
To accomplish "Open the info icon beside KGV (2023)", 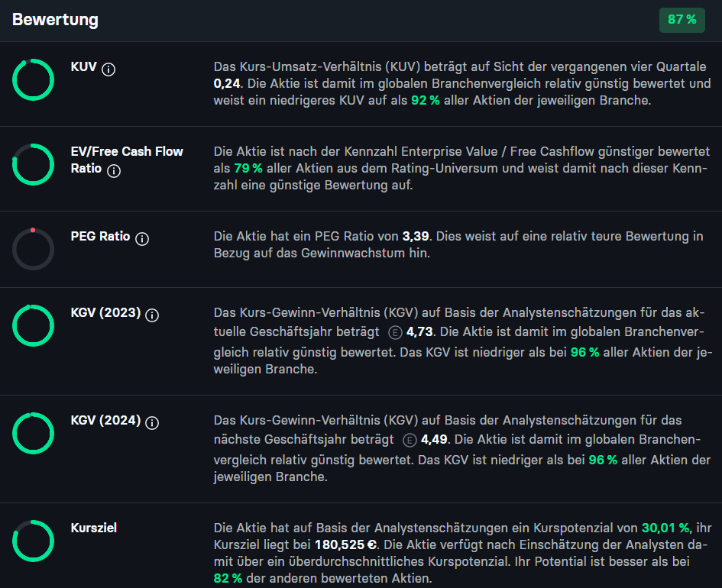I will [x=152, y=315].
